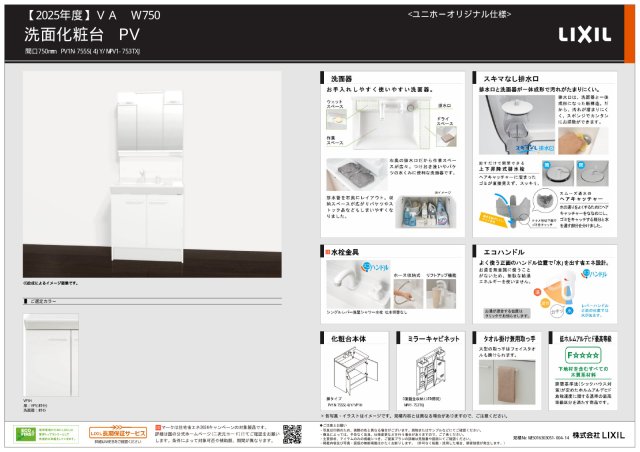Click the 株式会社 LIXIL text in the footer
Screen dimensions: 640x452
tap(598, 435)
